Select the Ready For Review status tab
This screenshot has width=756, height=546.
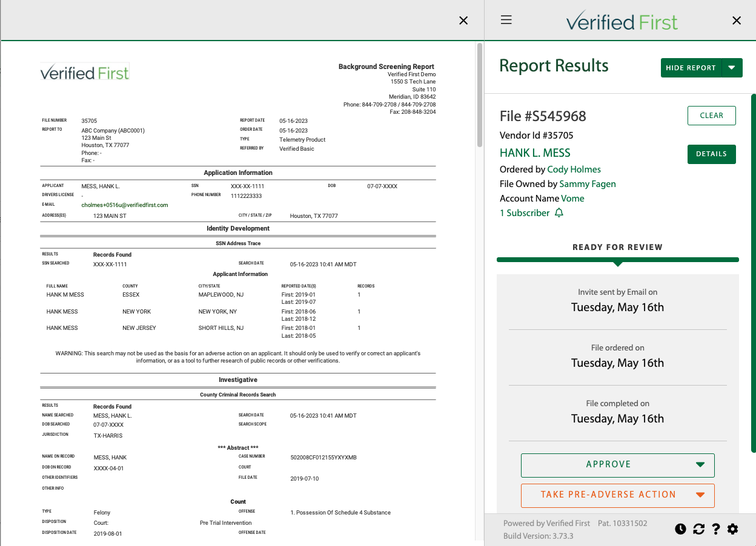[617, 247]
